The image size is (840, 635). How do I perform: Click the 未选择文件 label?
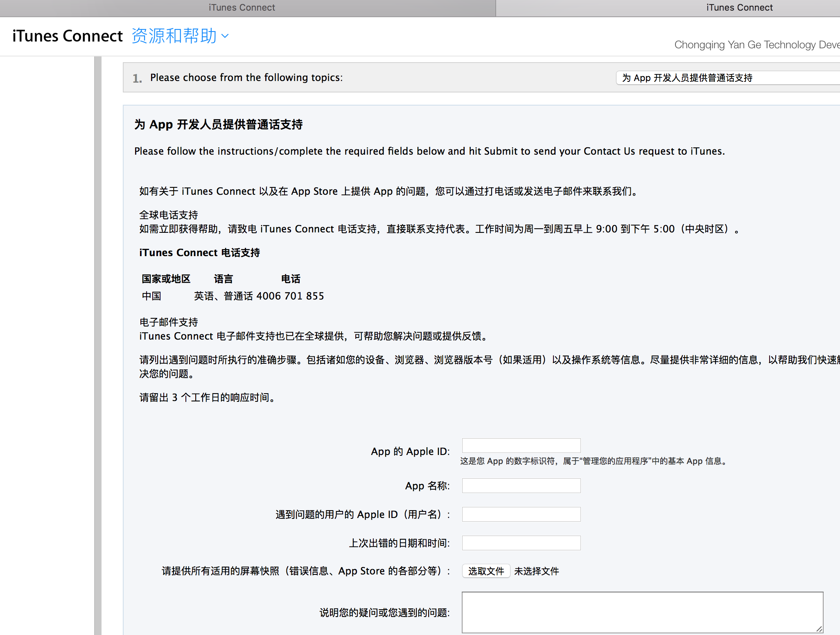(536, 571)
